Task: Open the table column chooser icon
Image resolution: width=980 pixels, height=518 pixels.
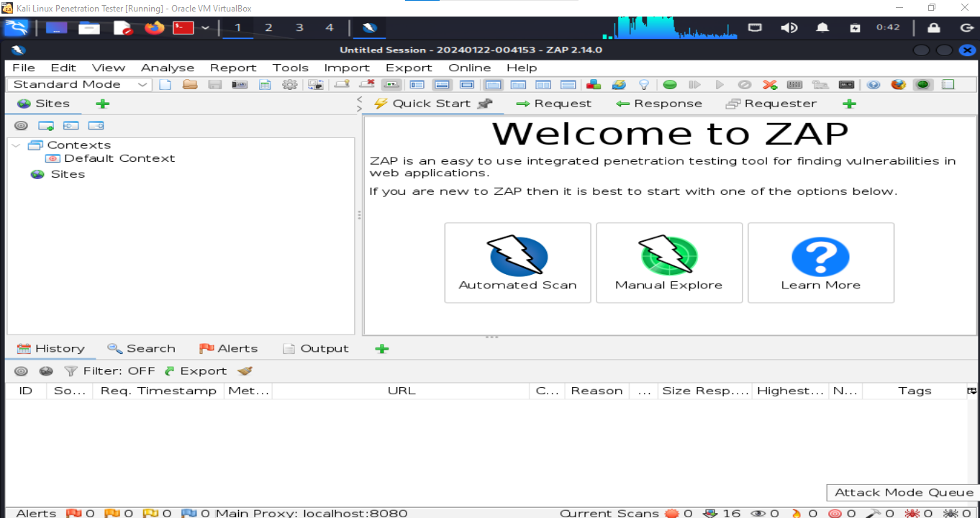Action: coord(971,391)
